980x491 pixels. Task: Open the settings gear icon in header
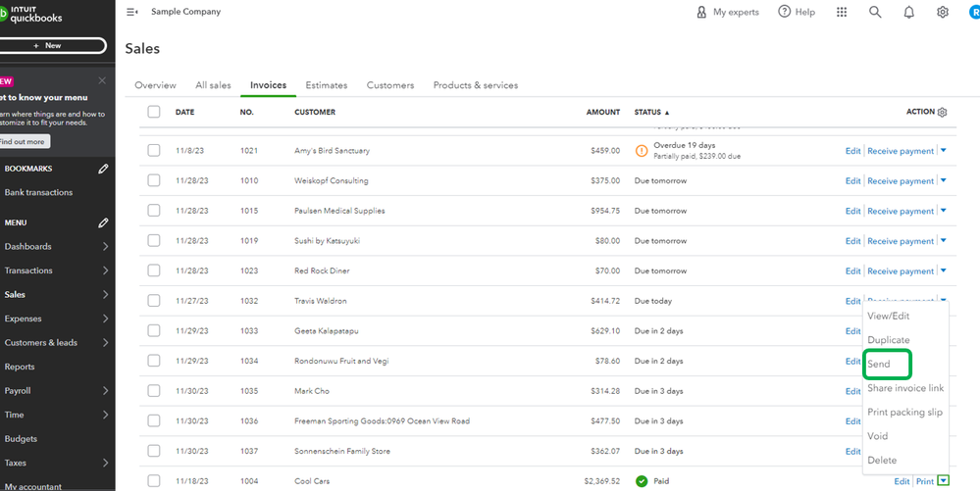[943, 12]
